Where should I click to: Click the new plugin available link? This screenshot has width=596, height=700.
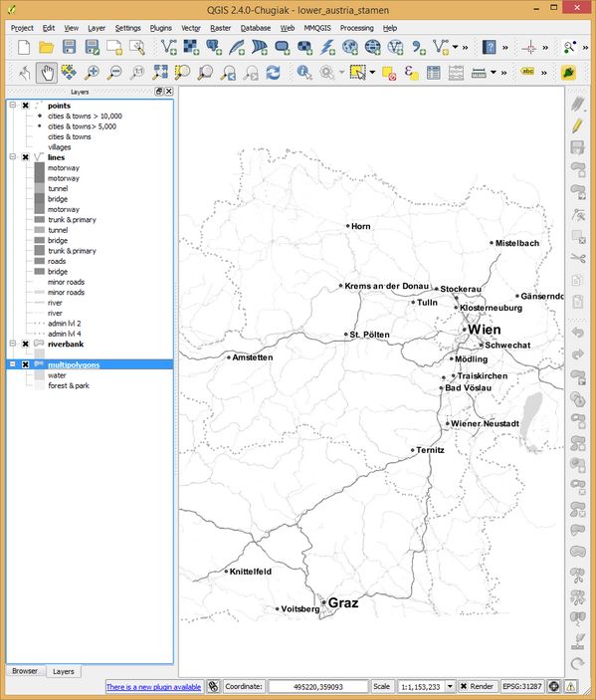[x=153, y=687]
